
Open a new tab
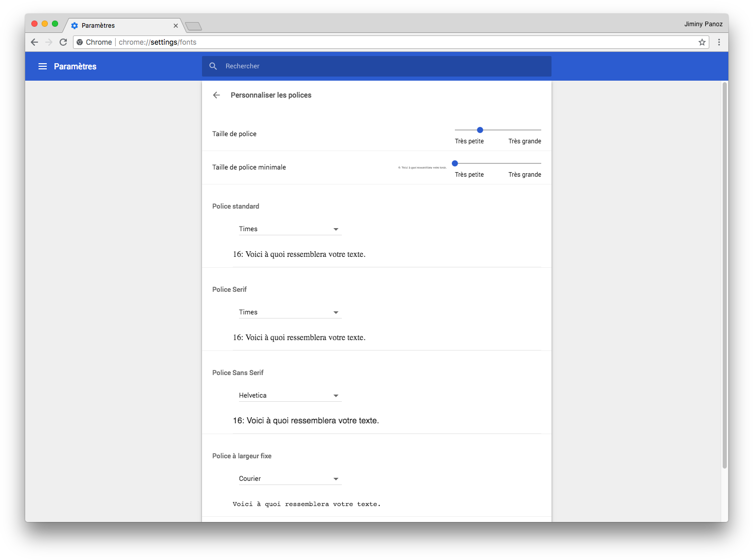[194, 26]
